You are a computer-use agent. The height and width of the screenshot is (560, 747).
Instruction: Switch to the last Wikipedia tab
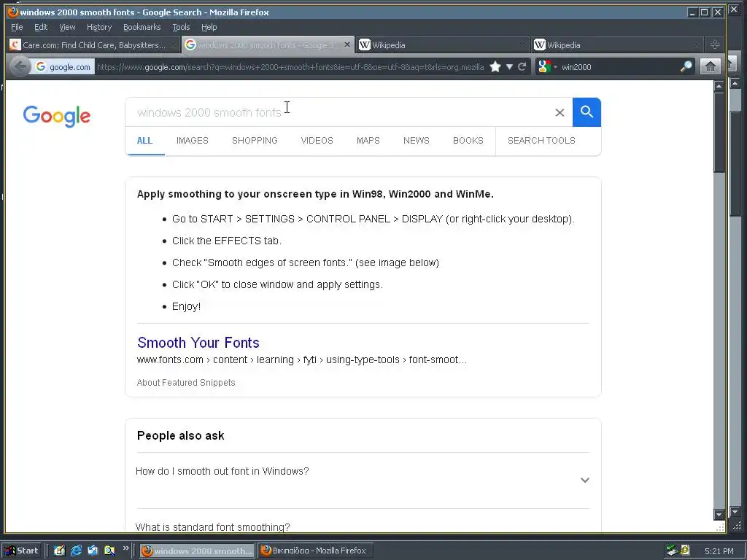pos(617,44)
